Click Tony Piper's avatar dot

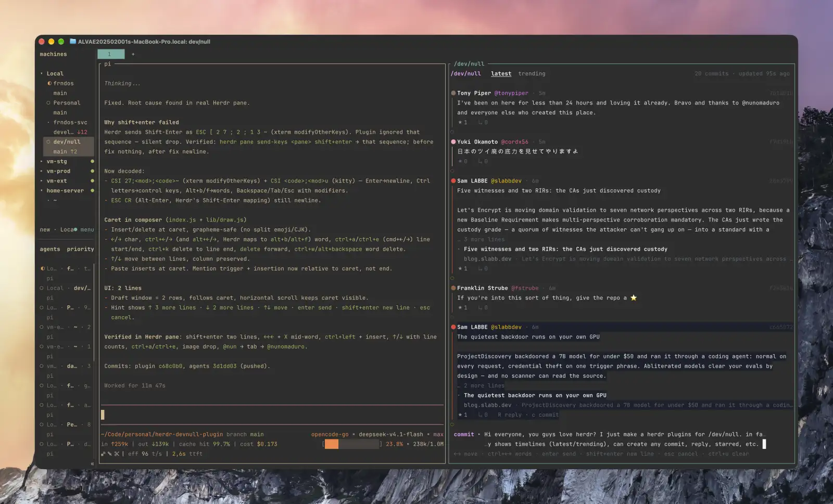[x=453, y=93]
